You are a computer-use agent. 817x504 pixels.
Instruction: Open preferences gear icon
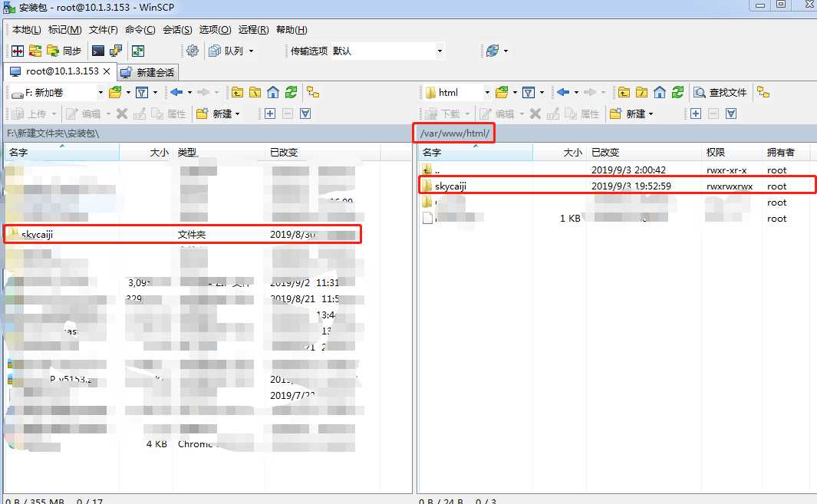click(x=193, y=51)
